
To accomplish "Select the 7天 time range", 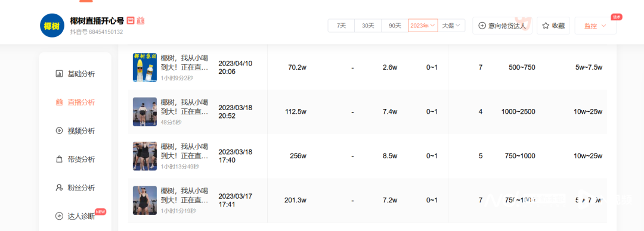I will (341, 26).
